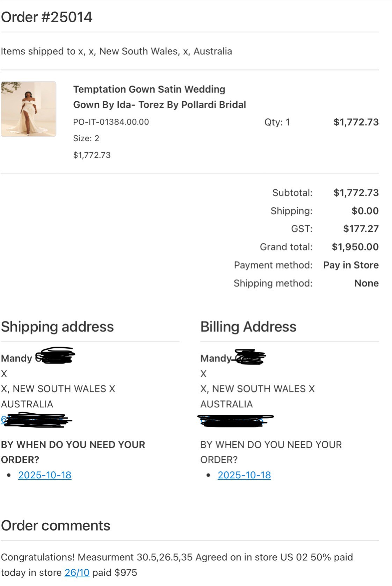Click the Pay in Store payment method

(351, 265)
